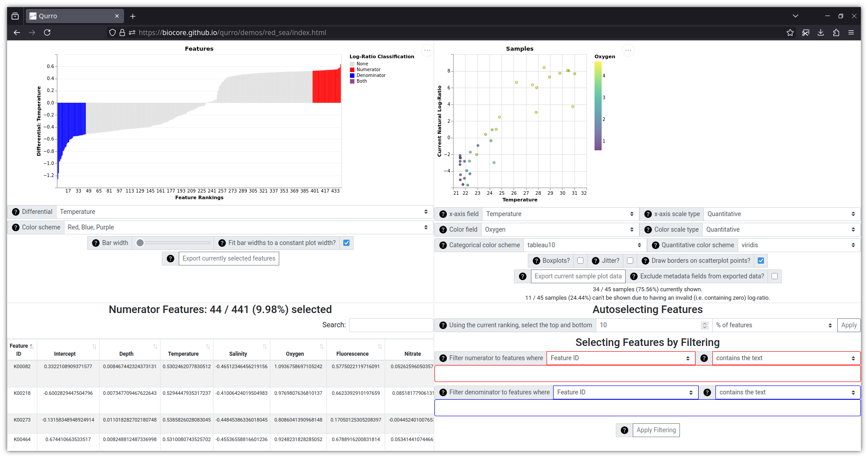
Task: Click the numerator features Search field
Action: pos(390,325)
